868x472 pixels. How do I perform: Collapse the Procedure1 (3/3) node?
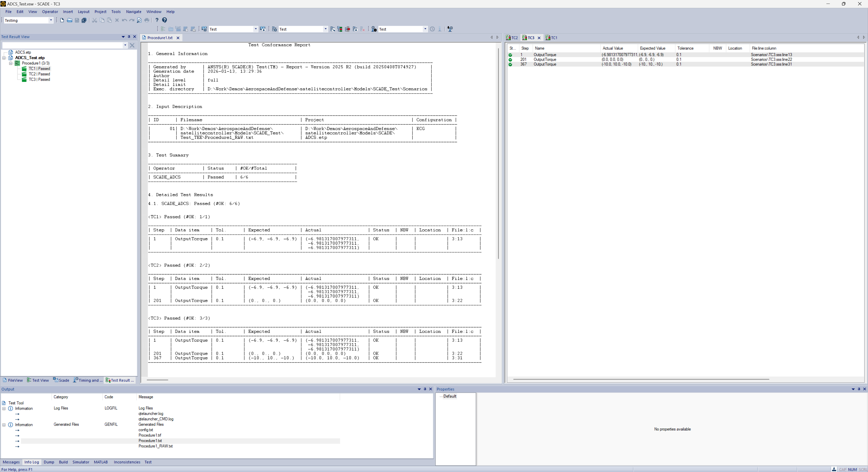pyautogui.click(x=10, y=63)
